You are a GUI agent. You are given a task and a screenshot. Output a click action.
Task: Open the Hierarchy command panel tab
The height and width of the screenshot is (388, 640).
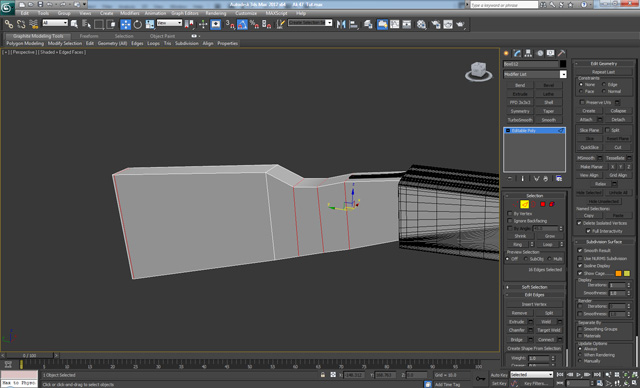[528, 53]
